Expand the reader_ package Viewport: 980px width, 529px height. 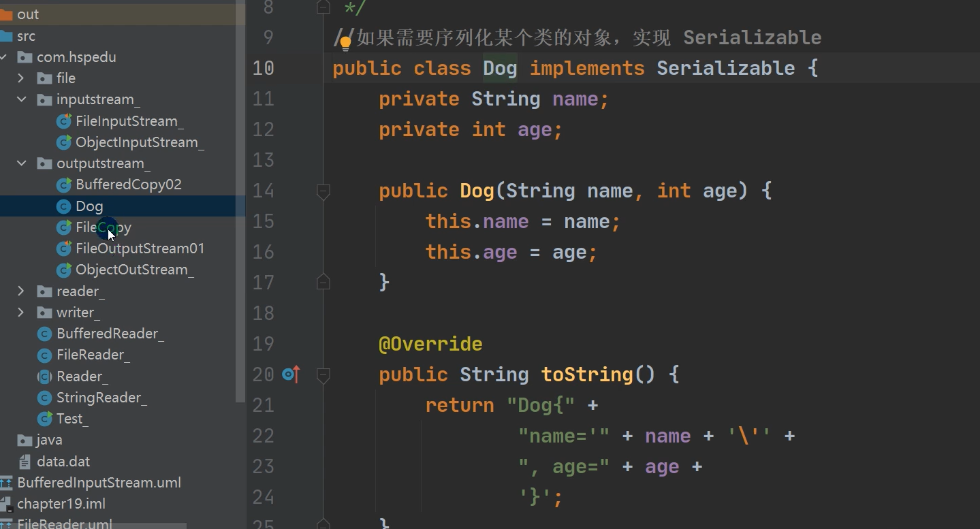[x=21, y=291]
